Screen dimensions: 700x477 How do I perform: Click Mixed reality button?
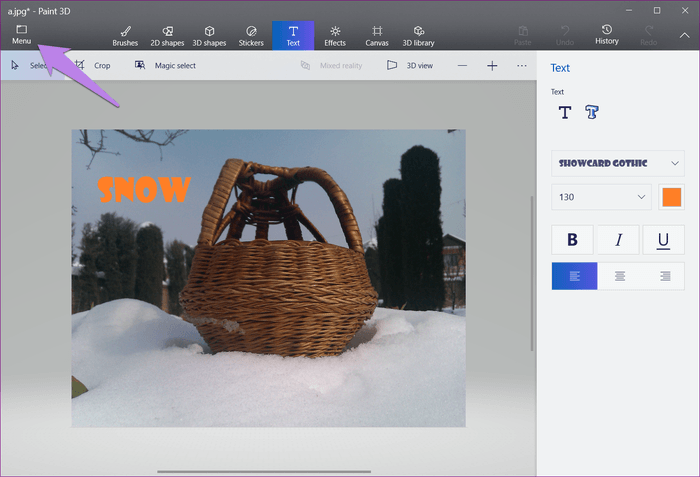coord(331,66)
